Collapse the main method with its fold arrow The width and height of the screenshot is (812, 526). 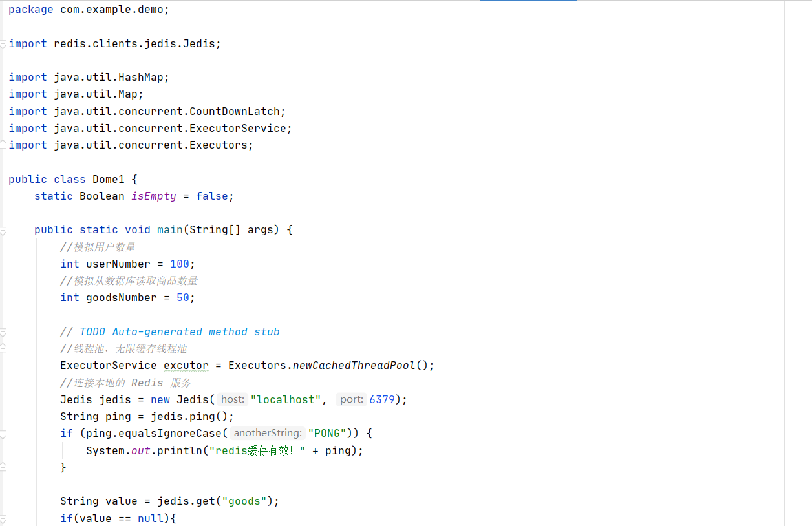click(4, 229)
